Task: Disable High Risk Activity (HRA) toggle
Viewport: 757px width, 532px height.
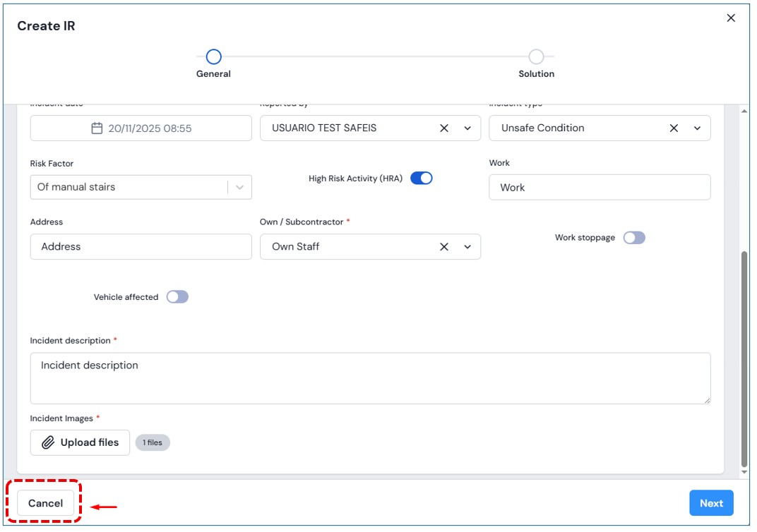Action: 422,179
